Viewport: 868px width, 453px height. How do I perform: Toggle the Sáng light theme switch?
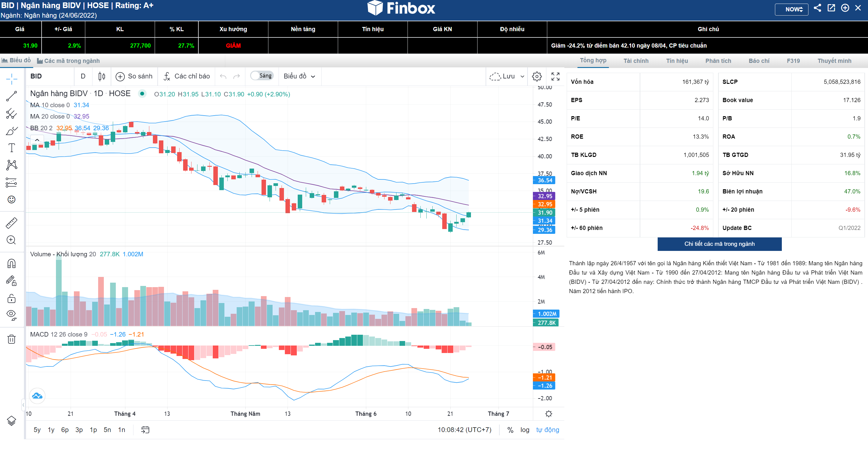tap(262, 76)
